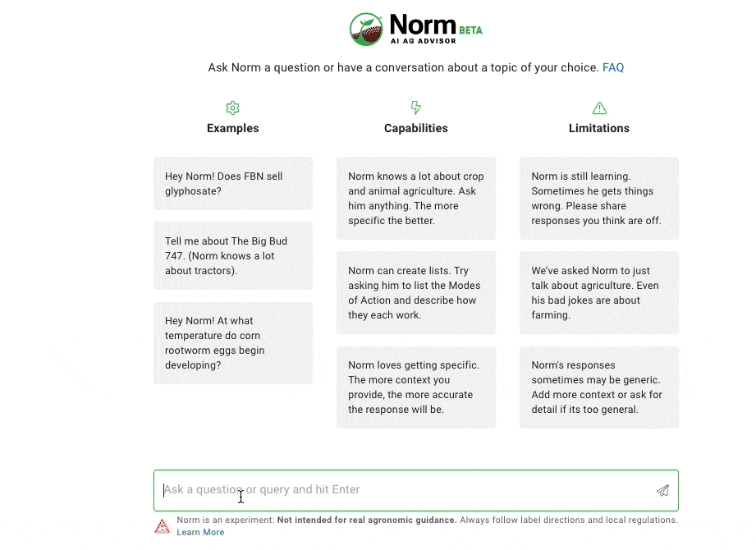The width and height of the screenshot is (756, 550).
Task: Click the Examples column heading
Action: tap(233, 128)
